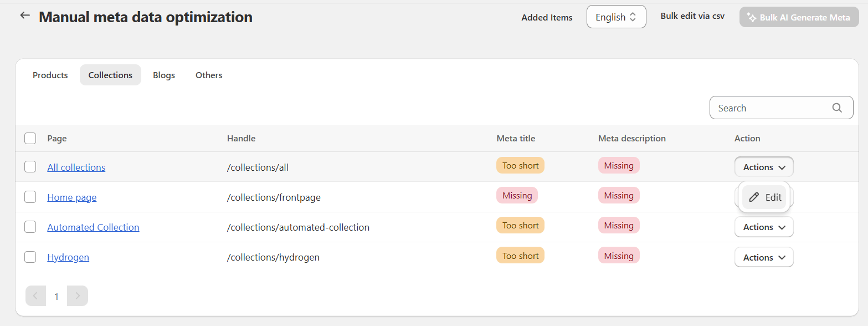Open the Others tab
Screen dimensions: 868x326
point(209,75)
